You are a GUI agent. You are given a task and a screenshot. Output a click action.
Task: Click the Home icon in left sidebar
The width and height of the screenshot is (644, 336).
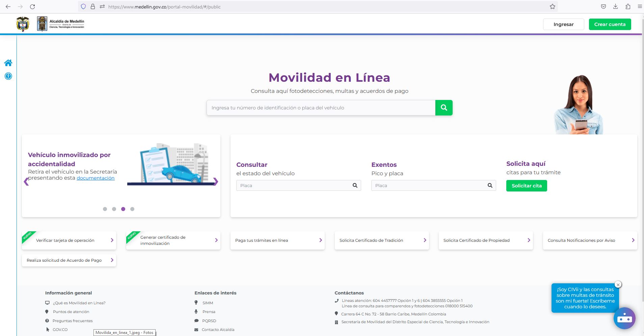(8, 63)
